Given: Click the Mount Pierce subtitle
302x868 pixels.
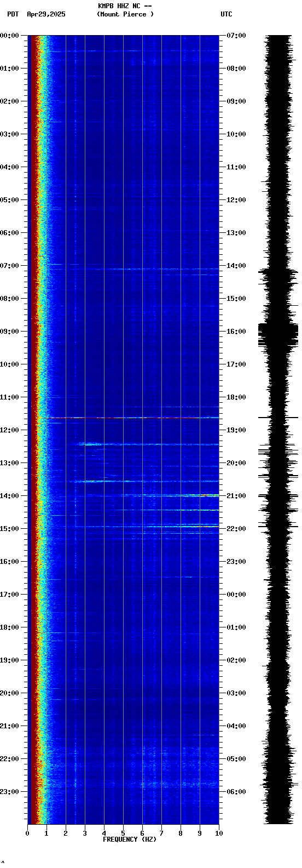Looking at the screenshot, I should pyautogui.click(x=125, y=14).
